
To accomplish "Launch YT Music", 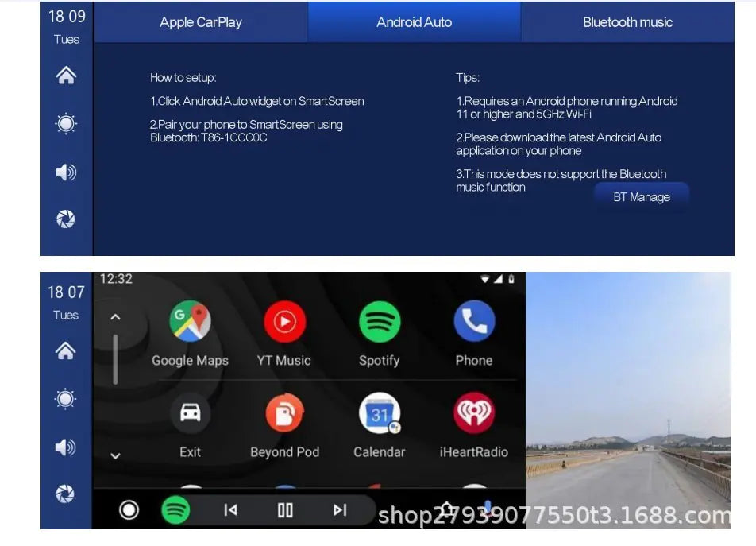I will 284,321.
